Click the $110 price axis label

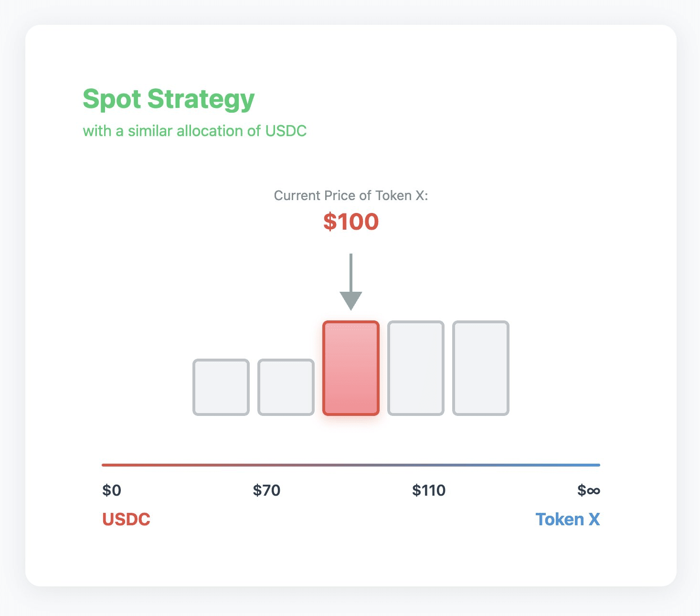pyautogui.click(x=429, y=490)
